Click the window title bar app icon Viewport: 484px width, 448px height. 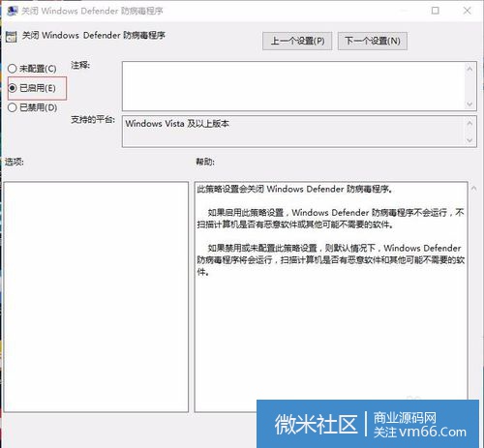13,11
